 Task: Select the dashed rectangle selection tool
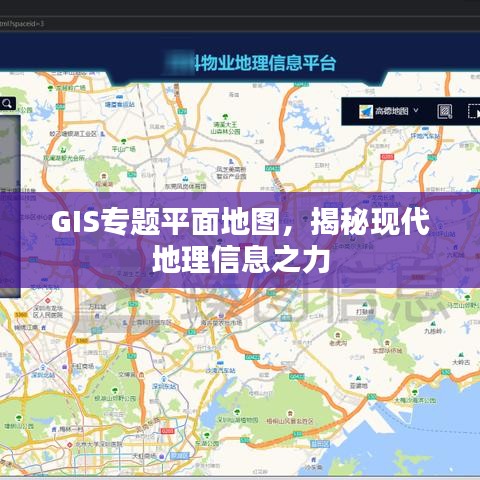pos(474,111)
